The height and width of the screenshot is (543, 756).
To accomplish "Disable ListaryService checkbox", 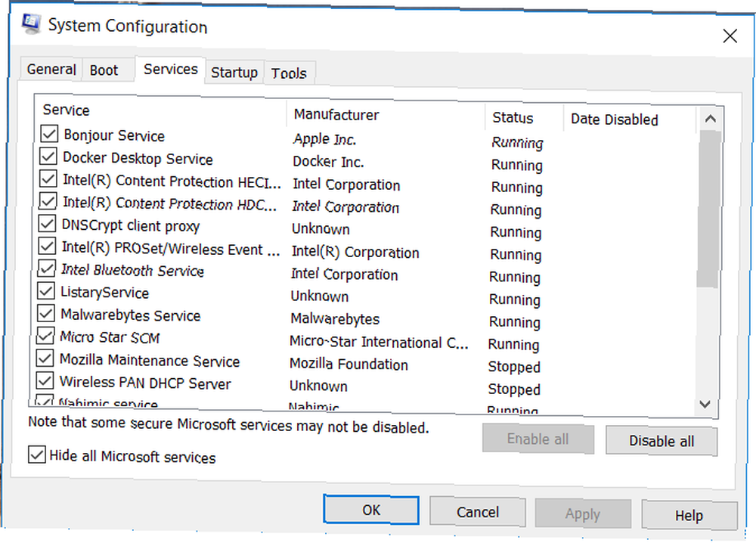I will 46,291.
